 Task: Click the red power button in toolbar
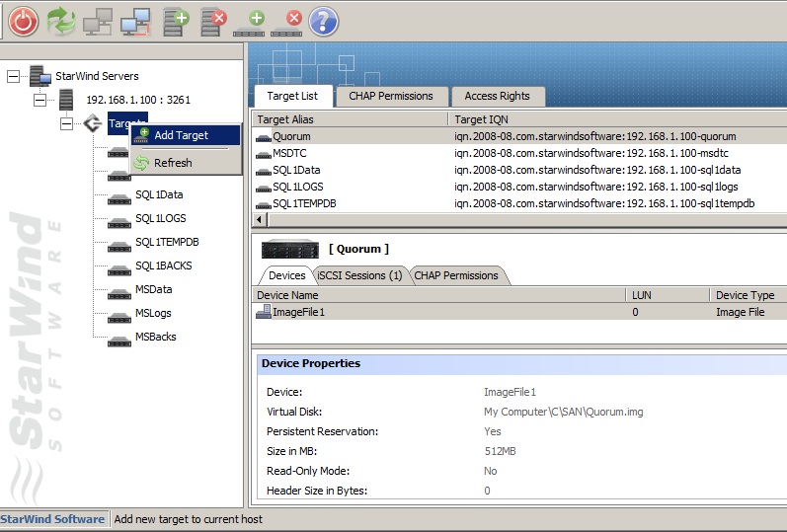point(24,20)
